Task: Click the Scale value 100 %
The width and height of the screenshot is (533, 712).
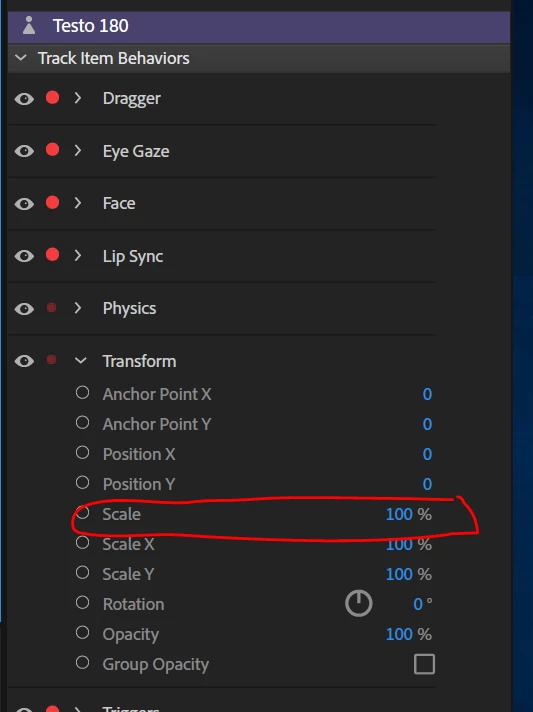Action: pos(409,514)
